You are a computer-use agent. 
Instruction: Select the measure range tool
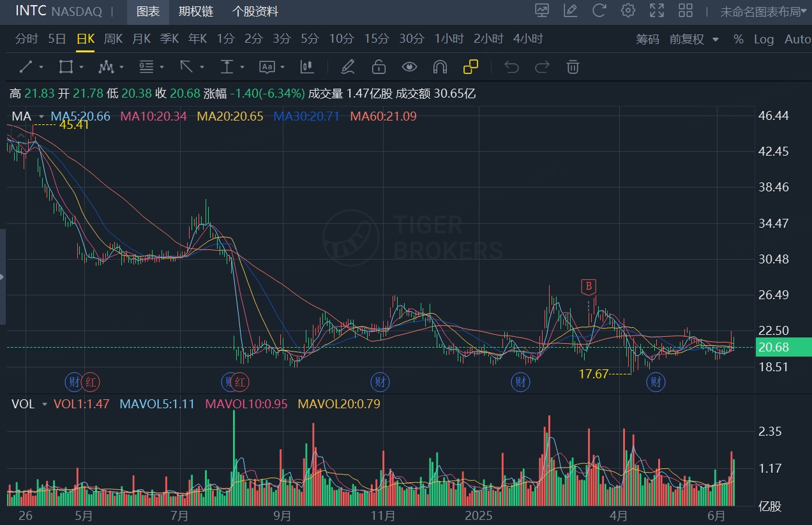227,66
